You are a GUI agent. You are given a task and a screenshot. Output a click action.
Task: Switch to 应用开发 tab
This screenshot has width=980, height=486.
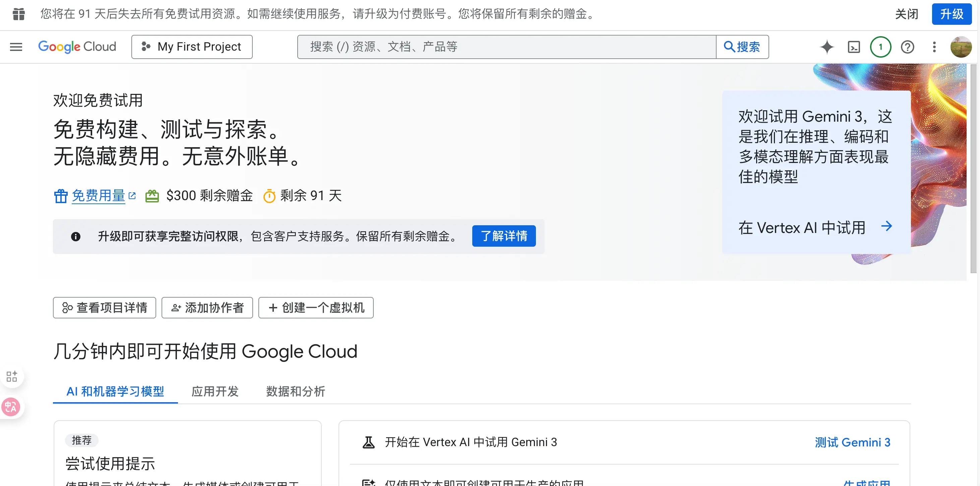[x=215, y=391]
